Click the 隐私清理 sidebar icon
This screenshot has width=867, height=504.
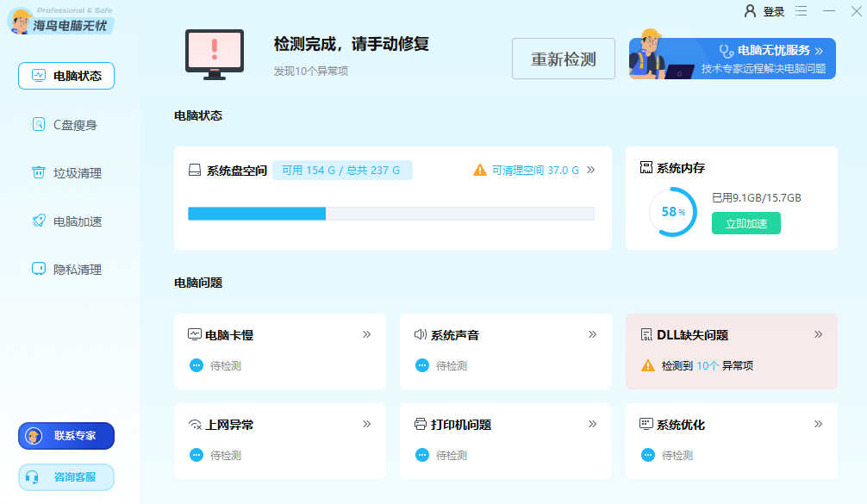pos(40,270)
